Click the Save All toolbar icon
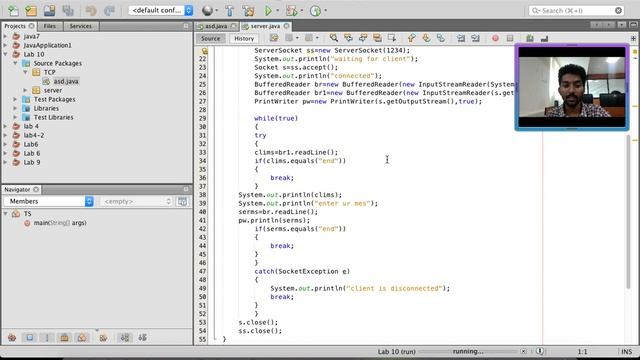640x360 pixels. click(x=68, y=11)
